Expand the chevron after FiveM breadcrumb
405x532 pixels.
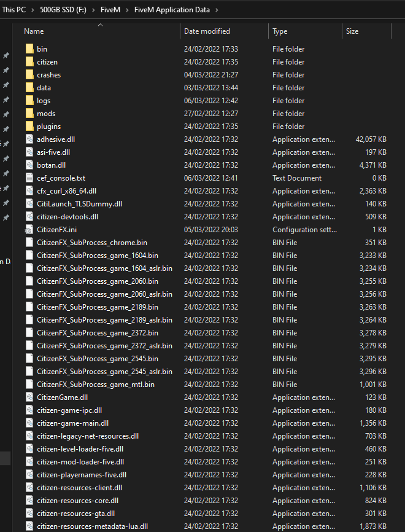pyautogui.click(x=127, y=10)
